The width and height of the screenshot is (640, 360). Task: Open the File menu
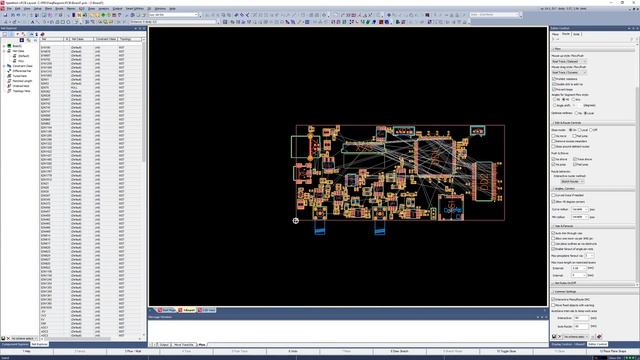click(9, 9)
